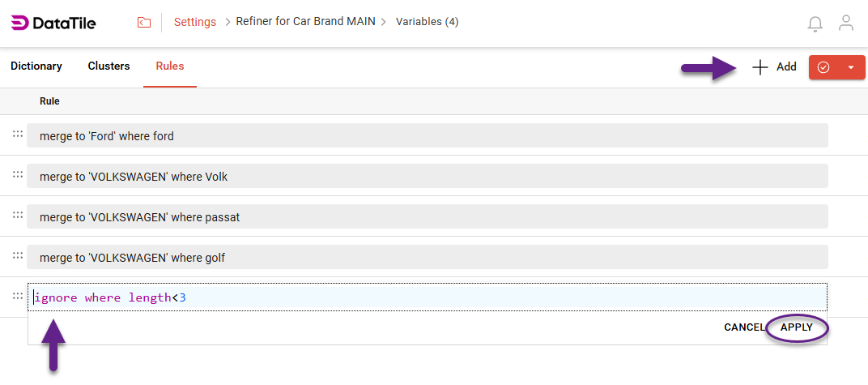
Task: Go to Settings breadcrumb link
Action: [x=195, y=22]
